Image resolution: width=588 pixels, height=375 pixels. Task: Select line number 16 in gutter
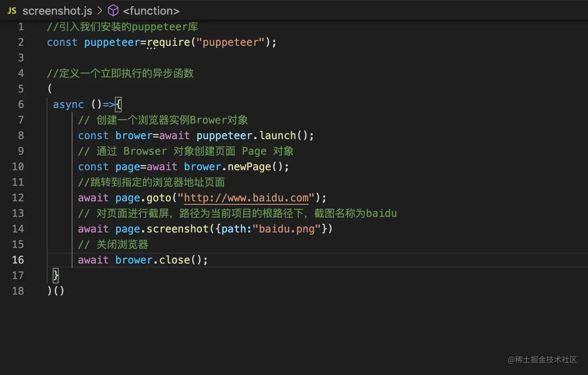[x=18, y=260]
